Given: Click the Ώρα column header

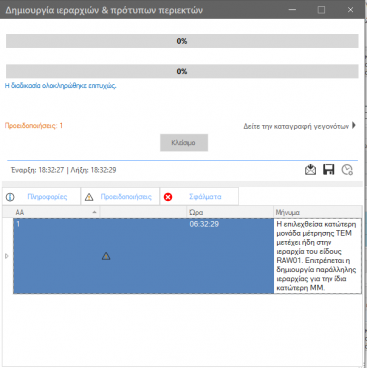Looking at the screenshot, I should (230, 212).
